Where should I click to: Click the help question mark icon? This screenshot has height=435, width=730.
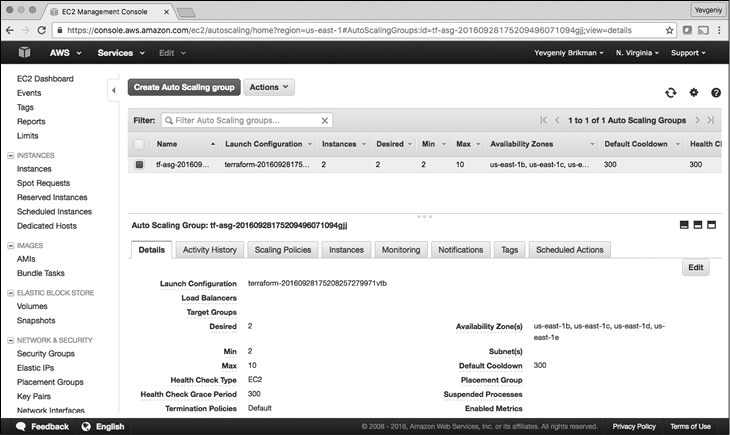pyautogui.click(x=716, y=92)
